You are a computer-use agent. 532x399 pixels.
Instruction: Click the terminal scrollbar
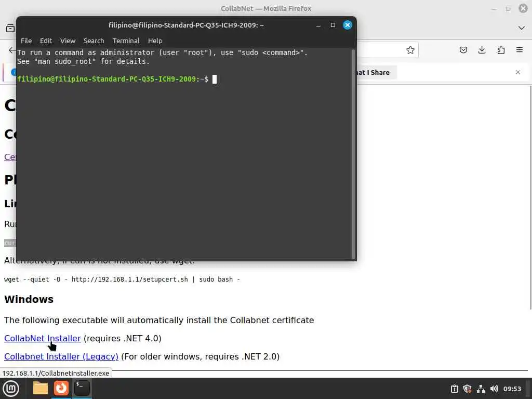[353, 154]
